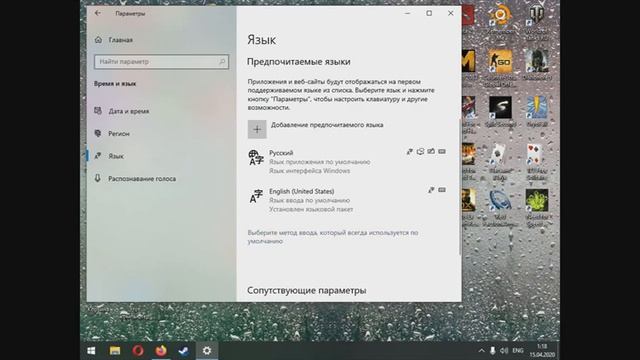Switch input language via ENG indicator

[518, 351]
